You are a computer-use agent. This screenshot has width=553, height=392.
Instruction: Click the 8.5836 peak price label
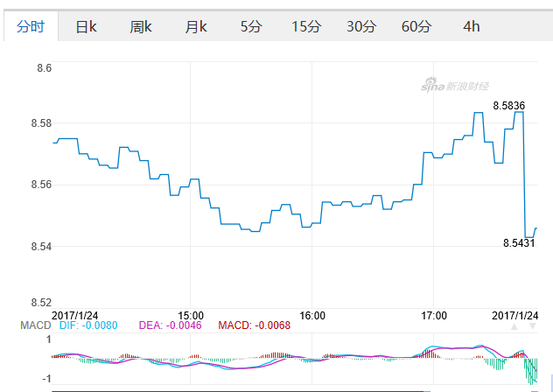tap(508, 105)
